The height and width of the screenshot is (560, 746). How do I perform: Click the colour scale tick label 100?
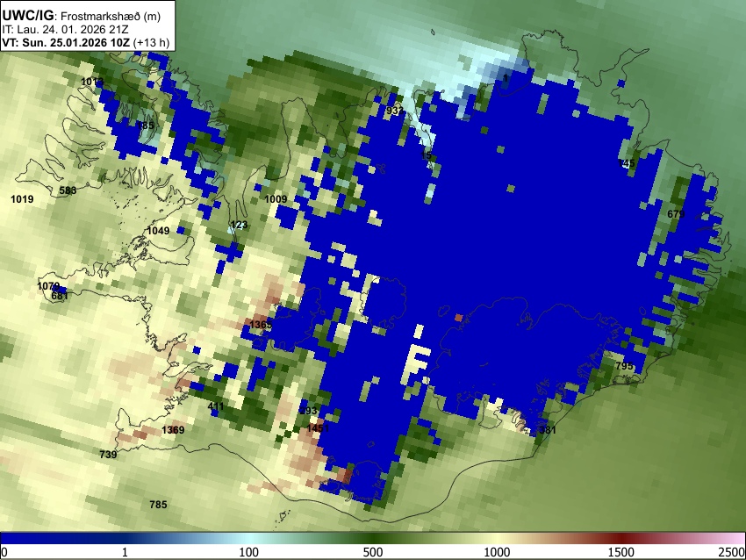point(248,552)
